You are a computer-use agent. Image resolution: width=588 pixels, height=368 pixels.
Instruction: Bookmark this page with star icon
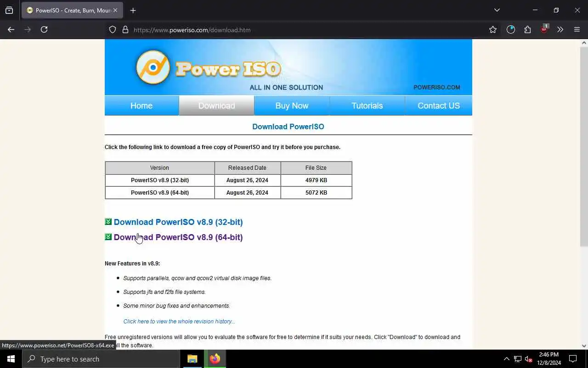tap(493, 29)
